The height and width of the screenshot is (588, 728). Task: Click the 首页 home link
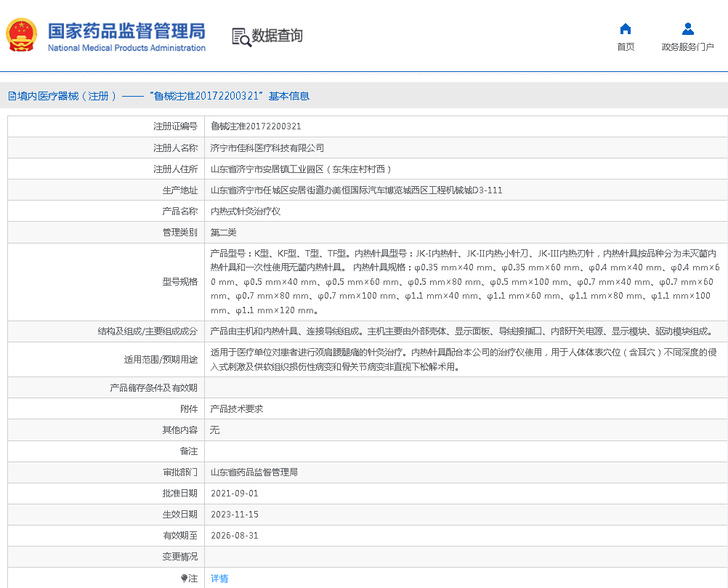[626, 47]
